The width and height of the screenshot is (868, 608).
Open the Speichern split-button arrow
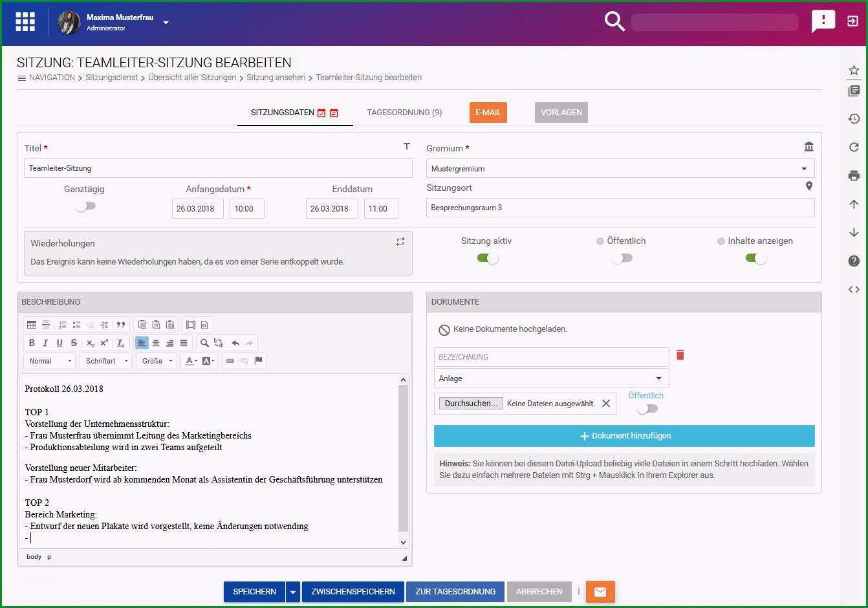click(x=293, y=592)
